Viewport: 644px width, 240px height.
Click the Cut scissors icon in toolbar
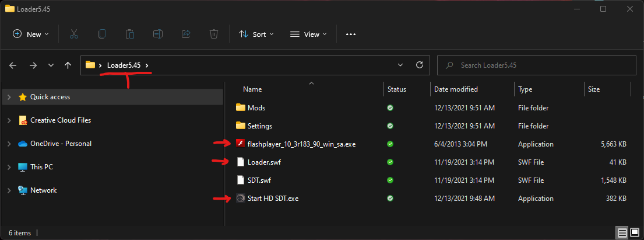click(74, 34)
